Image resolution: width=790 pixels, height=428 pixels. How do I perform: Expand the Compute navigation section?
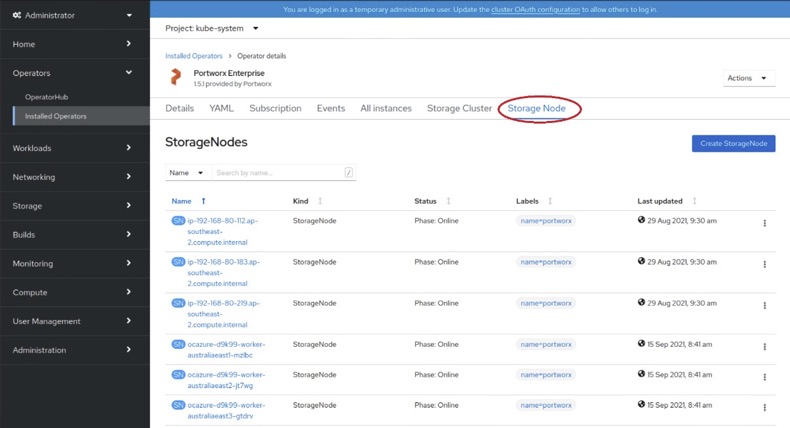coord(75,292)
